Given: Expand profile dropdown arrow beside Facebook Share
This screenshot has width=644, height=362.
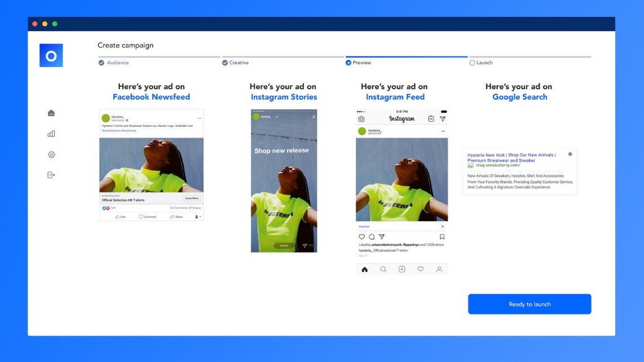Looking at the screenshot, I should 198,217.
